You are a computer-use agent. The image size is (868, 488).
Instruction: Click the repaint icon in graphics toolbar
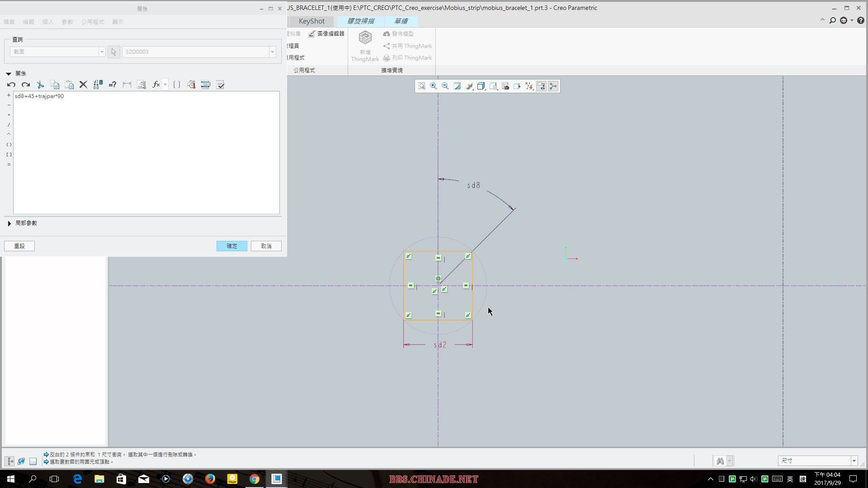click(457, 86)
